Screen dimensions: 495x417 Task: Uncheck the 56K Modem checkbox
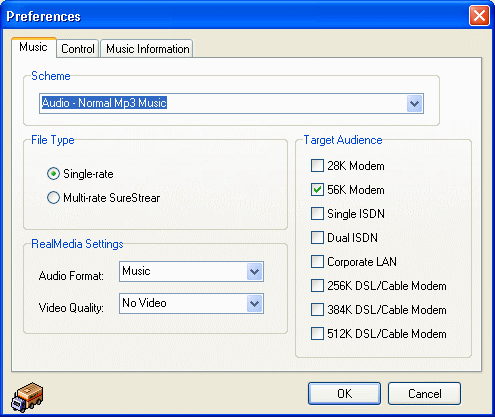point(317,190)
